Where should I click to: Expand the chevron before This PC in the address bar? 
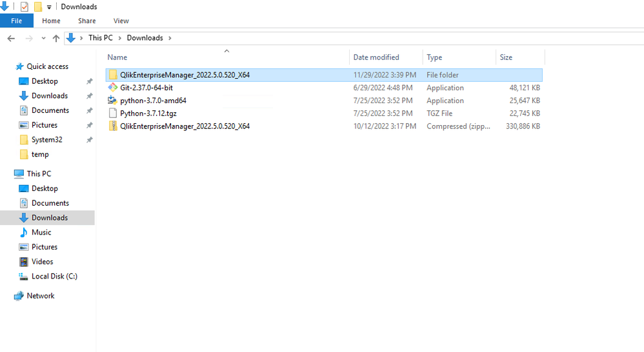[x=81, y=38]
